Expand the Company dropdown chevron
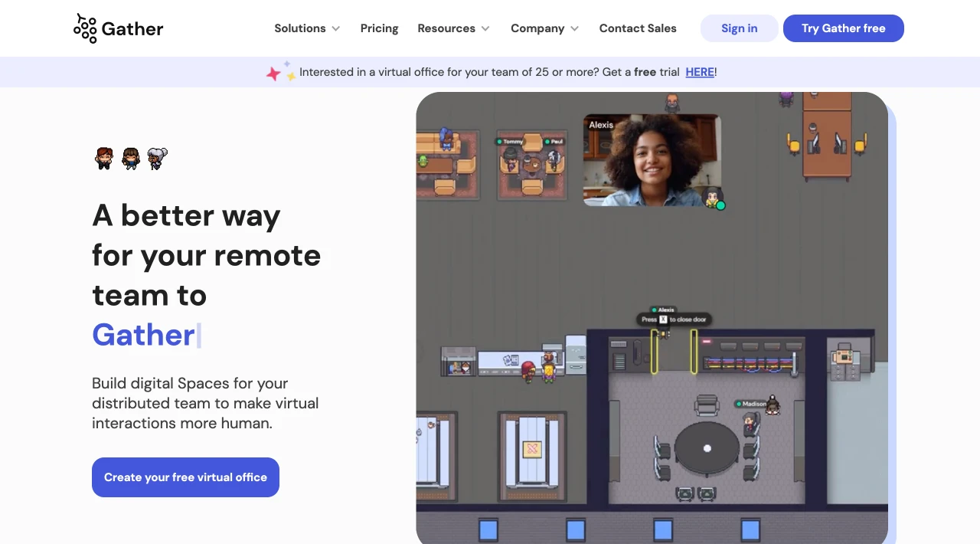This screenshot has width=980, height=544. coord(574,28)
